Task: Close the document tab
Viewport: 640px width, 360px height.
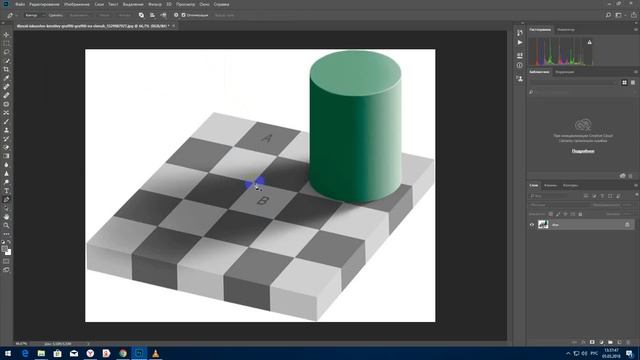Action: pyautogui.click(x=173, y=26)
